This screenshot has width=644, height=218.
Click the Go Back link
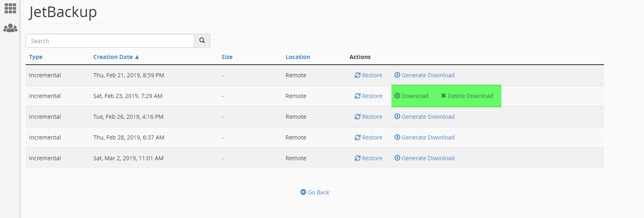pyautogui.click(x=315, y=192)
